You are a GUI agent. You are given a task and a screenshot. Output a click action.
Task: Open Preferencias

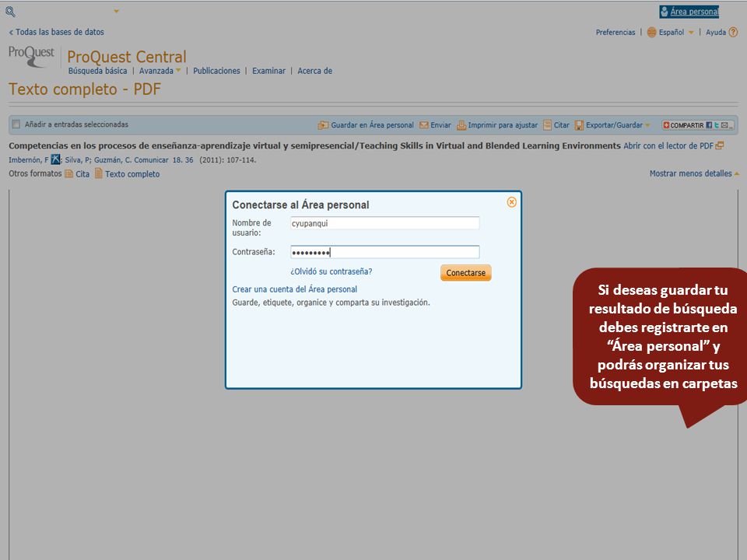point(615,33)
